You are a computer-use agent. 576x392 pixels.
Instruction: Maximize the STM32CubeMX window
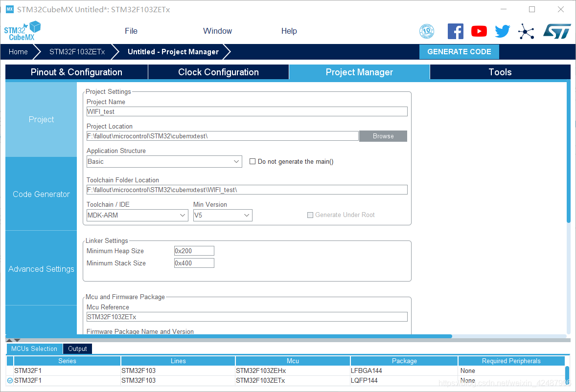click(x=532, y=9)
